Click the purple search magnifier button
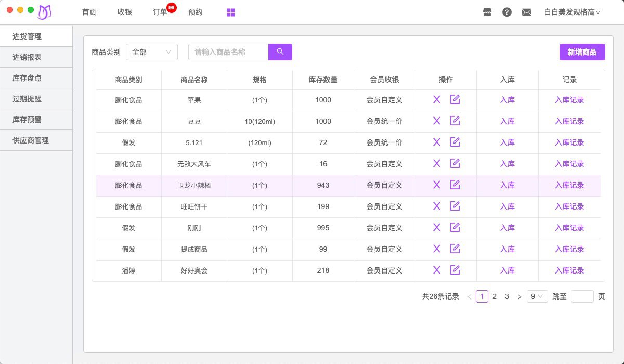 pyautogui.click(x=280, y=52)
